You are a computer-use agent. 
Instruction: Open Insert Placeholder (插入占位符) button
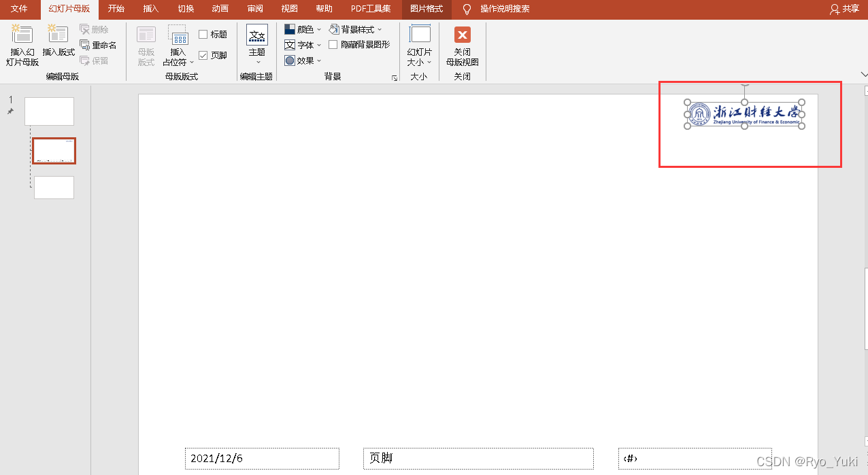[178, 46]
